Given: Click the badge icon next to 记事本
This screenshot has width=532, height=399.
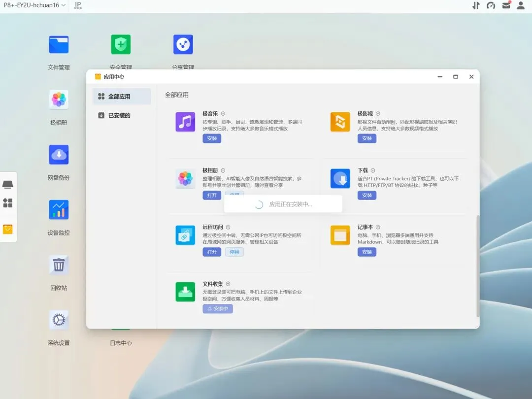Looking at the screenshot, I should pos(378,227).
